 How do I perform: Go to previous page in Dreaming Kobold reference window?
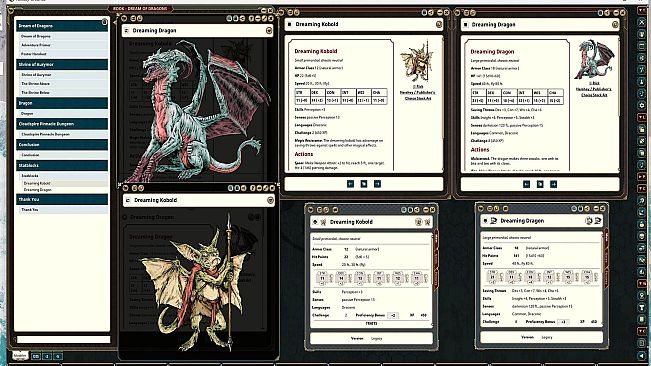[350, 184]
